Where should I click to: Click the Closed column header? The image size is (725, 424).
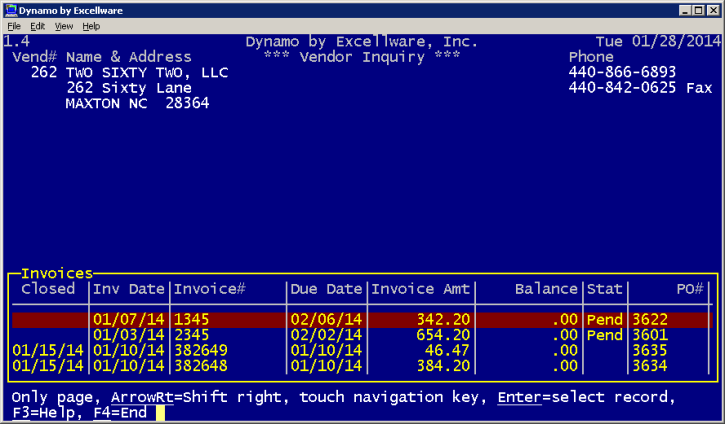48,289
